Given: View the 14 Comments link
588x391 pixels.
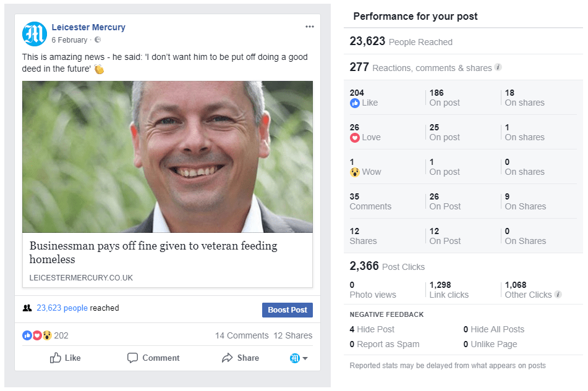Looking at the screenshot, I should tap(242, 335).
